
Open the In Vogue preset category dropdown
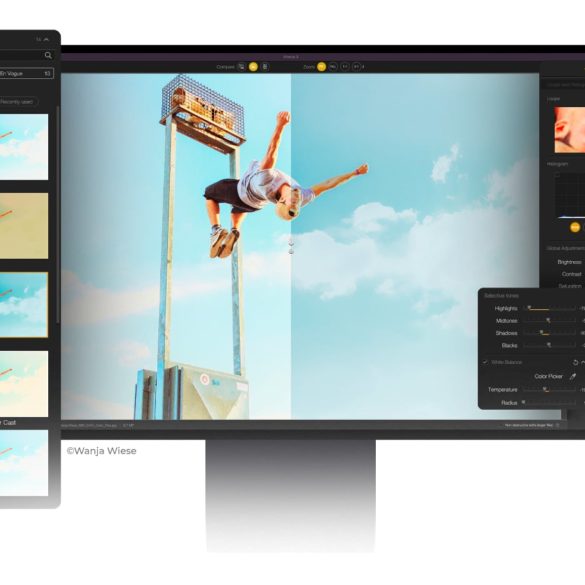pos(26,73)
